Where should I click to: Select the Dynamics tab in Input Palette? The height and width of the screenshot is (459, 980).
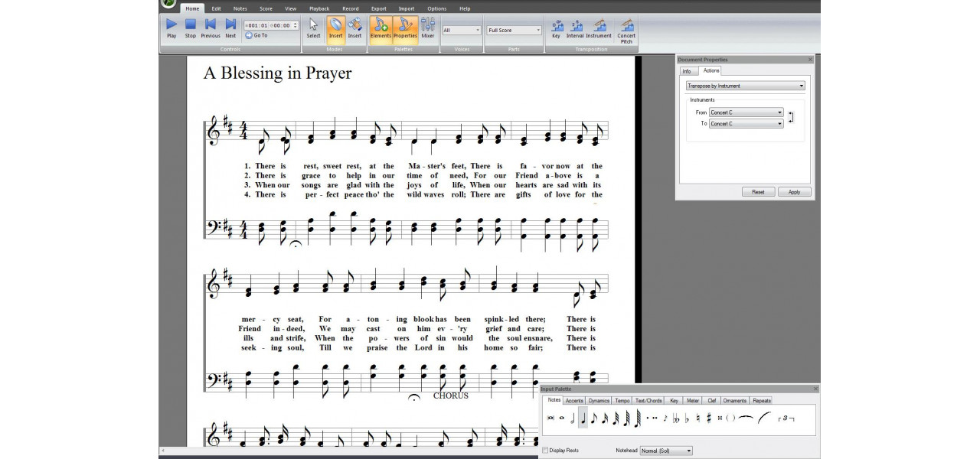coord(599,400)
